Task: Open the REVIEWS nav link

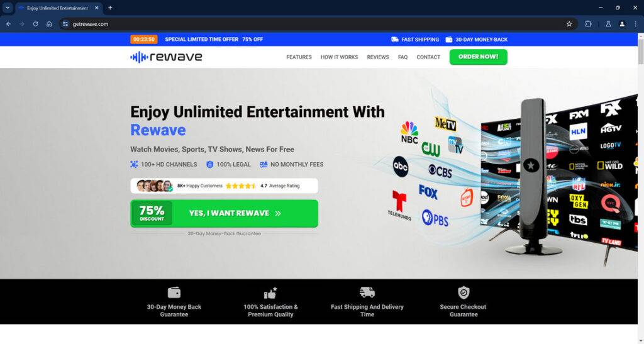Action: click(x=378, y=57)
